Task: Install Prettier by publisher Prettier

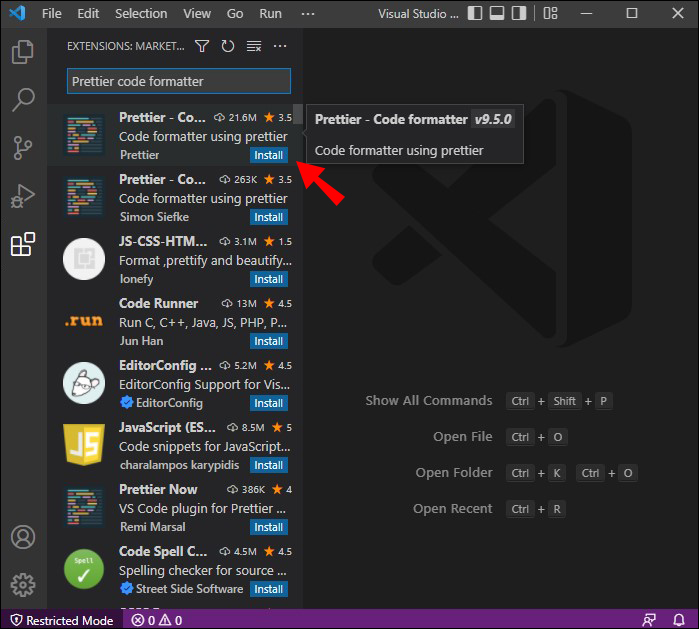Action: tap(268, 155)
